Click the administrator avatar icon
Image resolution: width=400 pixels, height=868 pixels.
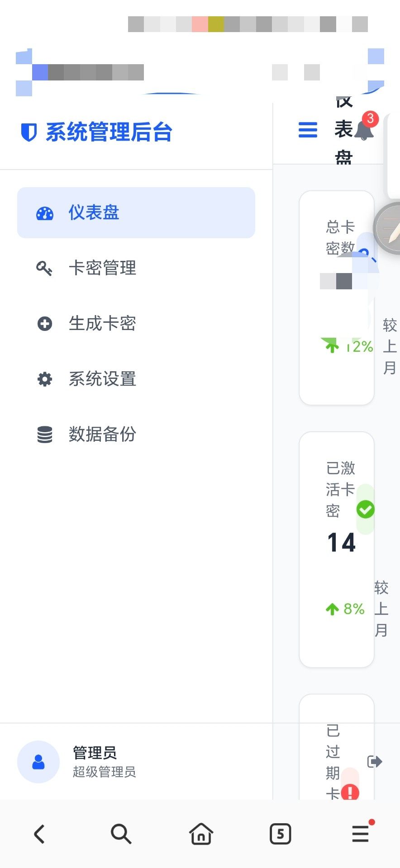coord(38,762)
